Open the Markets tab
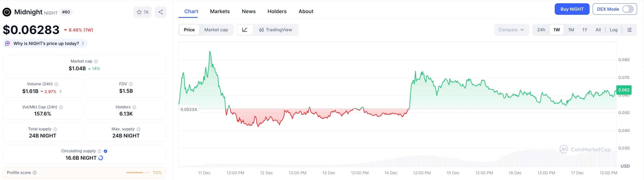 pos(220,11)
